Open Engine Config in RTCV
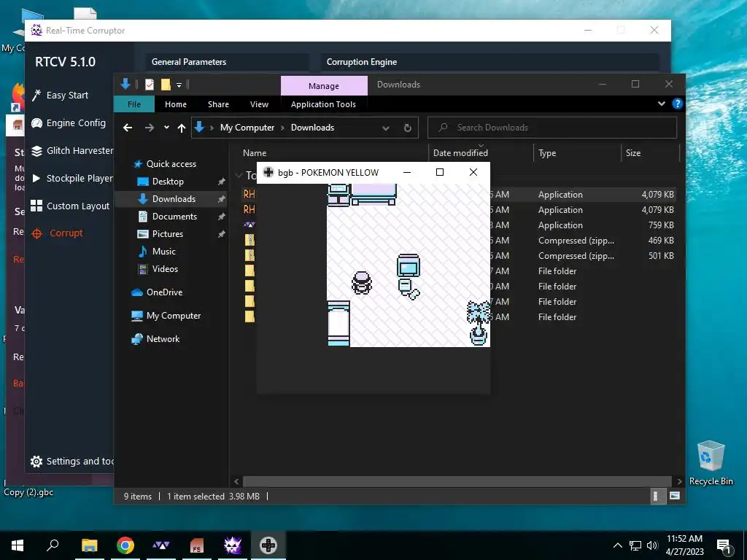 pos(68,122)
